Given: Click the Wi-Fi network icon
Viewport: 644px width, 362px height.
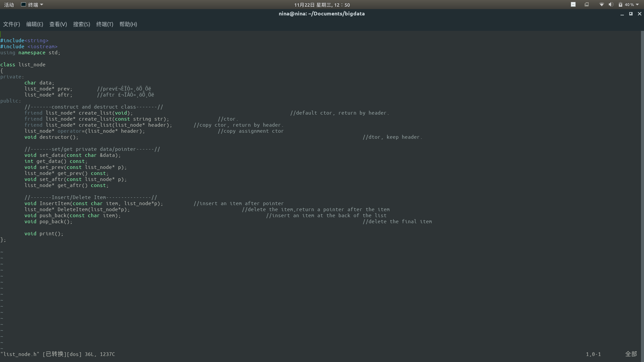Looking at the screenshot, I should [602, 5].
